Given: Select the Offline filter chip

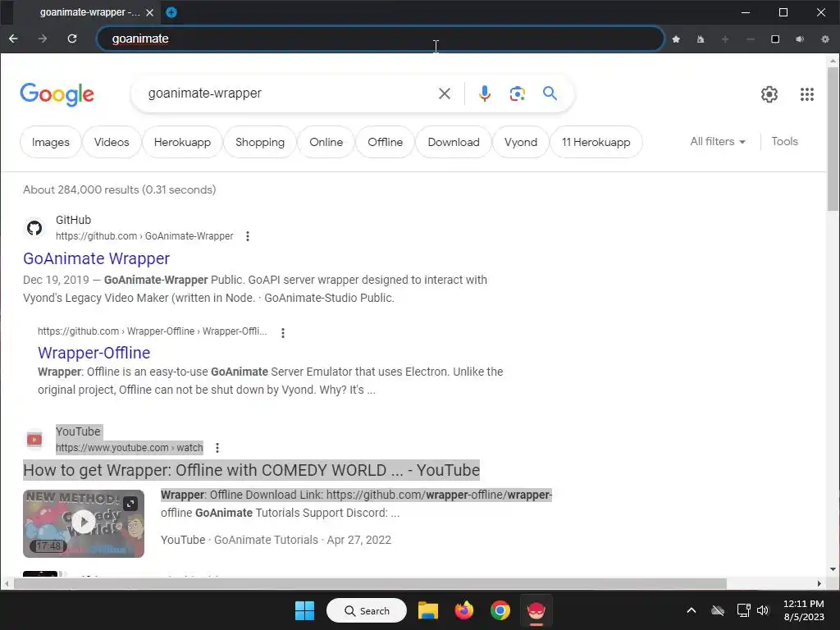Looking at the screenshot, I should tap(386, 142).
